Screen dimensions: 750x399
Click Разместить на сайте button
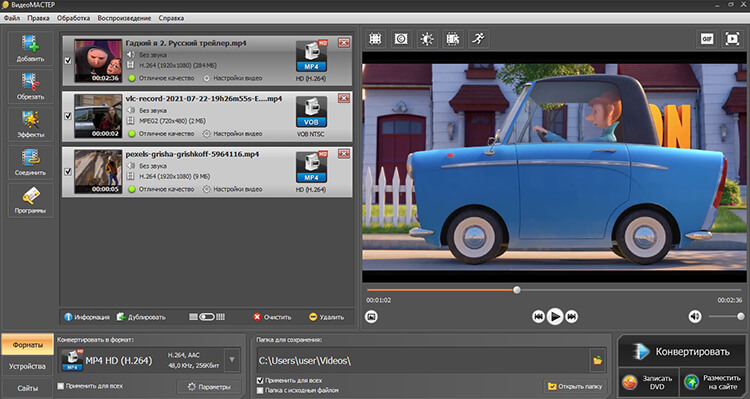tap(713, 382)
